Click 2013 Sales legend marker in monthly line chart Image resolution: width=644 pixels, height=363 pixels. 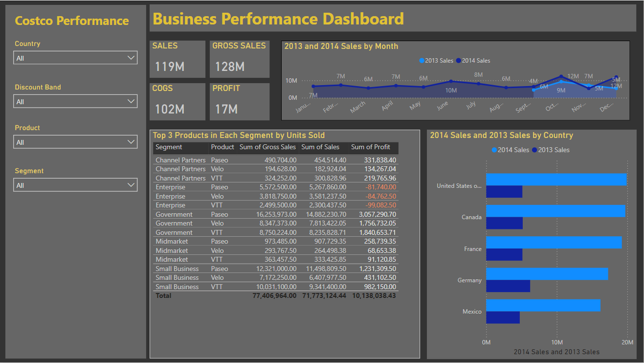(x=422, y=61)
